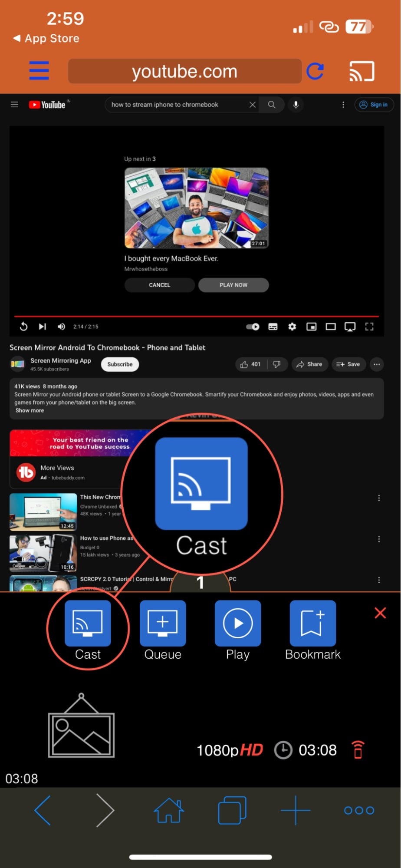
Task: Play the next video now
Action: (x=233, y=285)
